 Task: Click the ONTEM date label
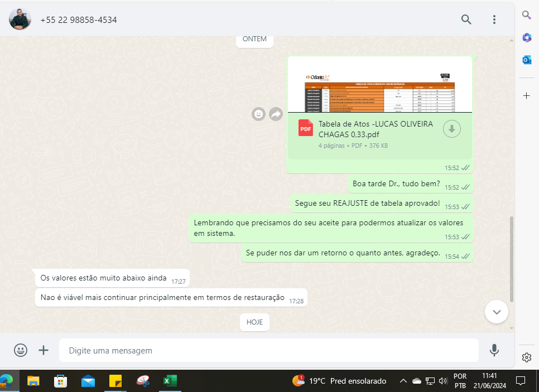(x=254, y=39)
